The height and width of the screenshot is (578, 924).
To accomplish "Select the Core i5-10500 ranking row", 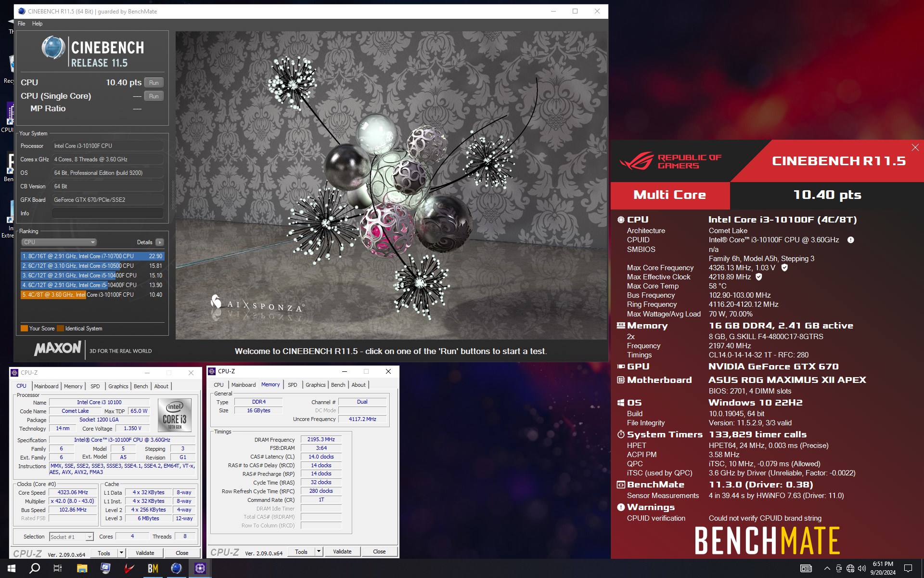I will 92,266.
